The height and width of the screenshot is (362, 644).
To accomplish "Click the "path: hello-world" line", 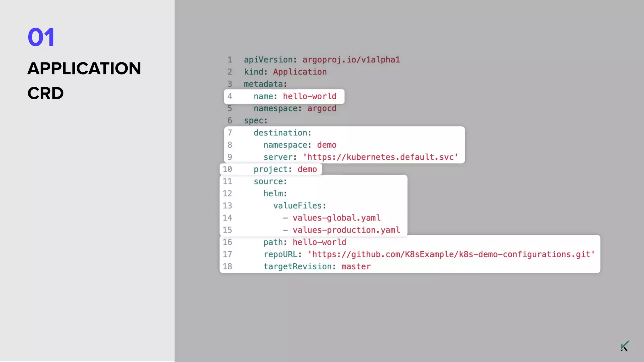I will pyautogui.click(x=305, y=242).
